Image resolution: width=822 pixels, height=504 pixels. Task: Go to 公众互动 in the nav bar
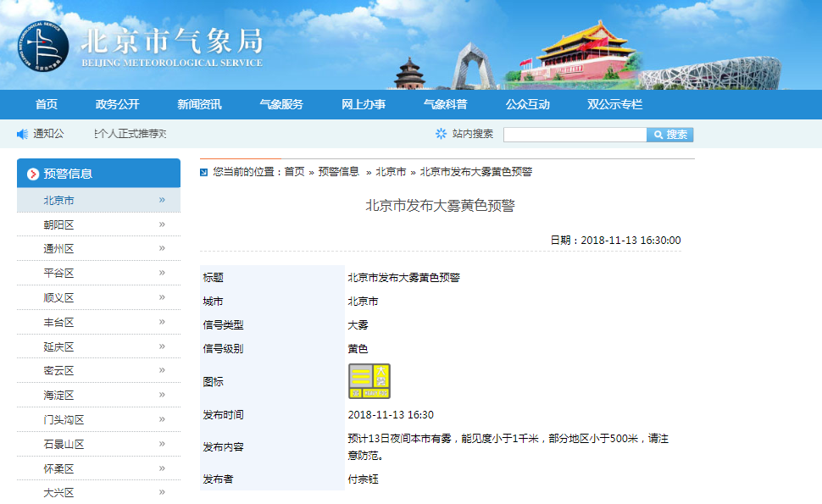527,104
